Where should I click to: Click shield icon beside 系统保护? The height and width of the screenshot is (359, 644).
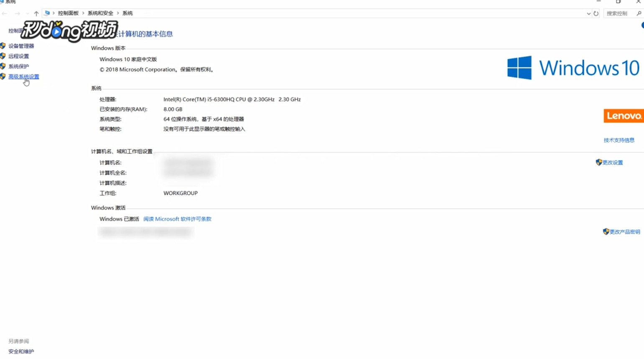[3, 66]
